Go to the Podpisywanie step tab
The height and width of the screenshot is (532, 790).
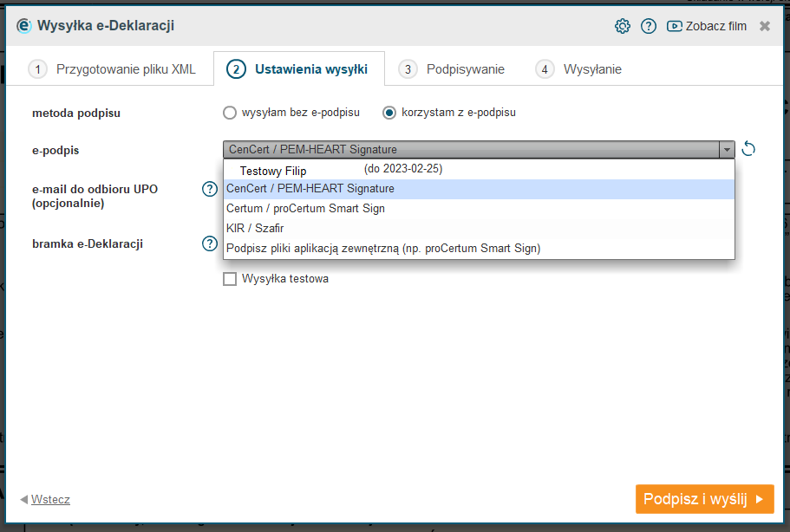coord(452,69)
